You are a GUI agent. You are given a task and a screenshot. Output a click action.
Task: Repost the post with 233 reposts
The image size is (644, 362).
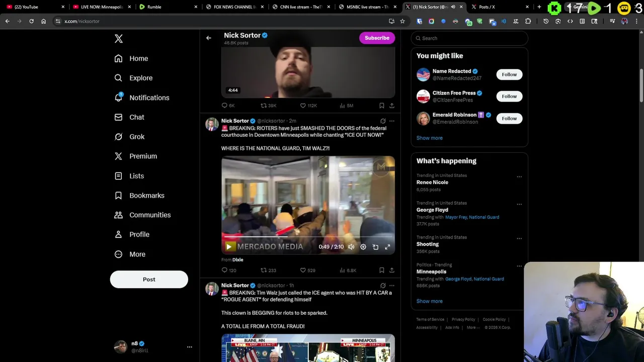tap(268, 270)
